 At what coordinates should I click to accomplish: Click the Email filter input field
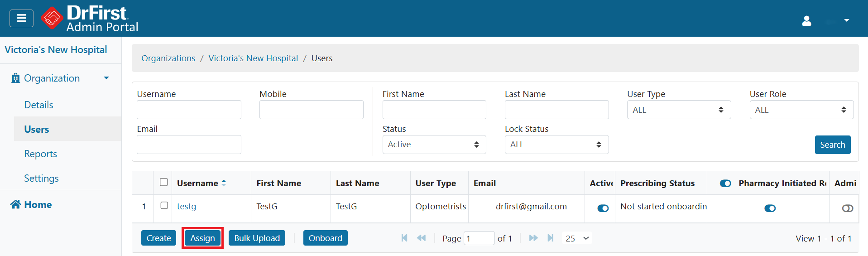[189, 145]
